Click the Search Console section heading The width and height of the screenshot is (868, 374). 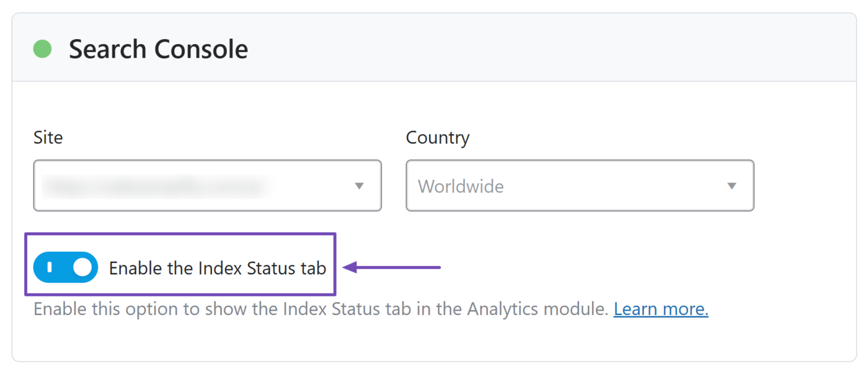tap(158, 49)
